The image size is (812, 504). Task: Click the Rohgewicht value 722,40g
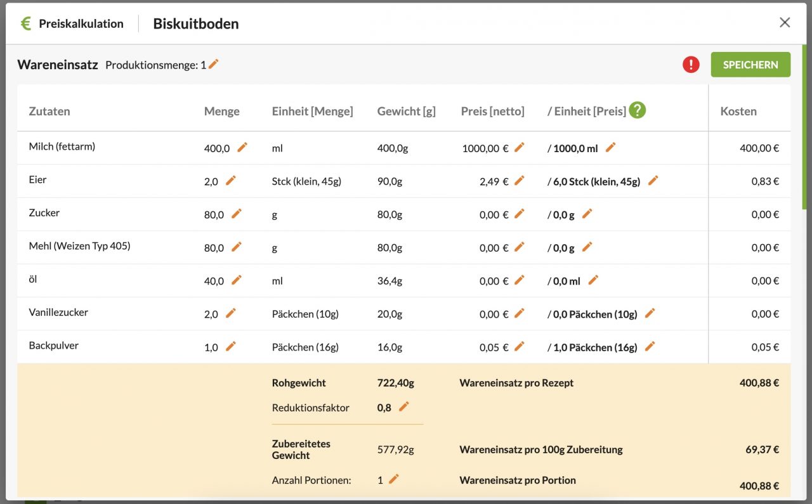click(396, 383)
